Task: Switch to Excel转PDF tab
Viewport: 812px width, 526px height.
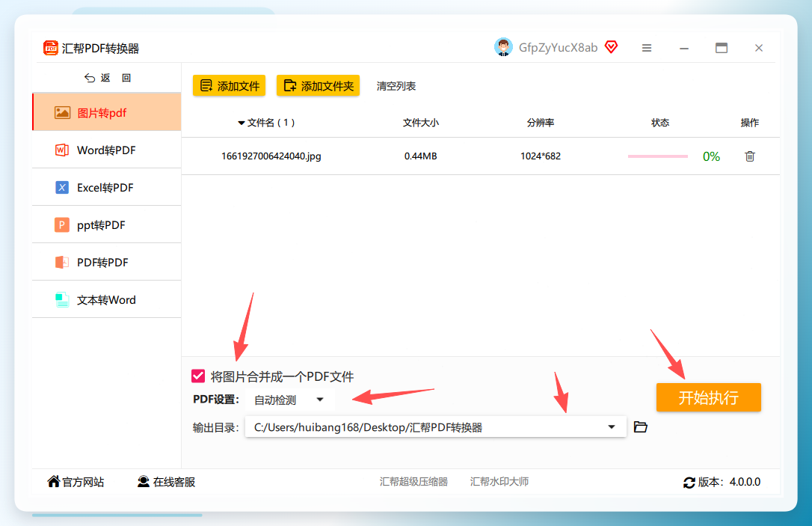Action: [107, 187]
